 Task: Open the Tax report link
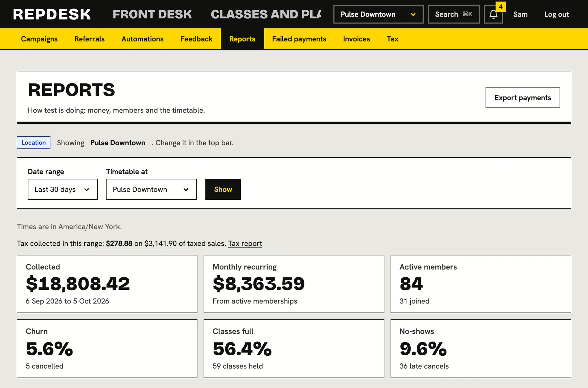[x=245, y=243]
